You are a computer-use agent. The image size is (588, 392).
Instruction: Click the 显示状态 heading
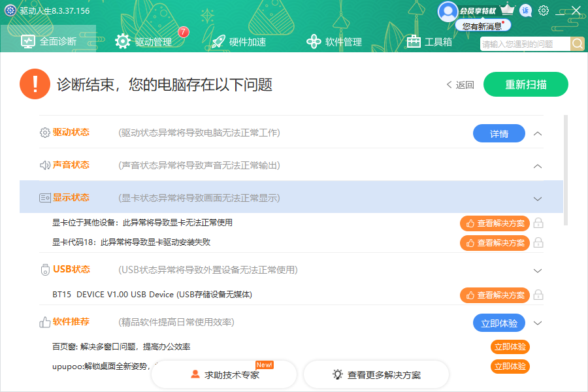tap(71, 197)
